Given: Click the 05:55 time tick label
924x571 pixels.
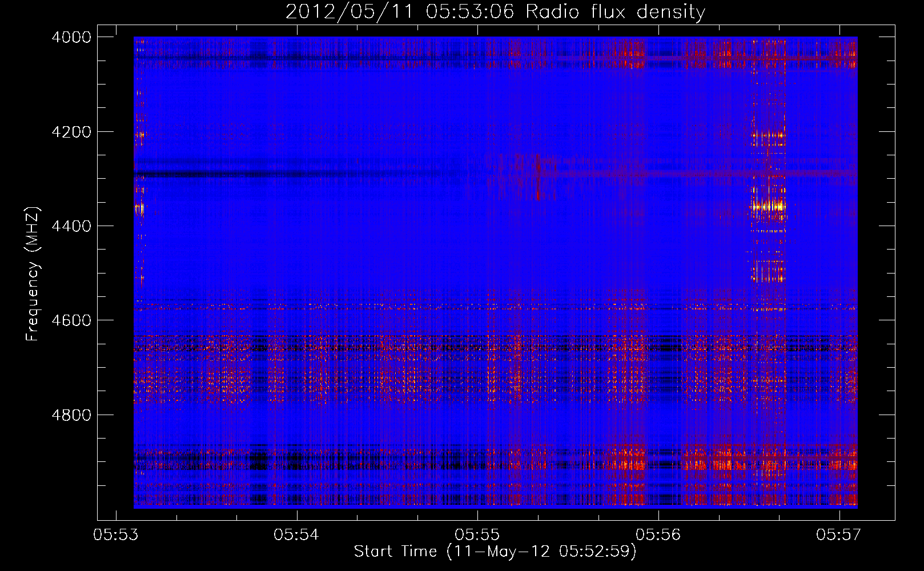Looking at the screenshot, I should click(x=477, y=535).
